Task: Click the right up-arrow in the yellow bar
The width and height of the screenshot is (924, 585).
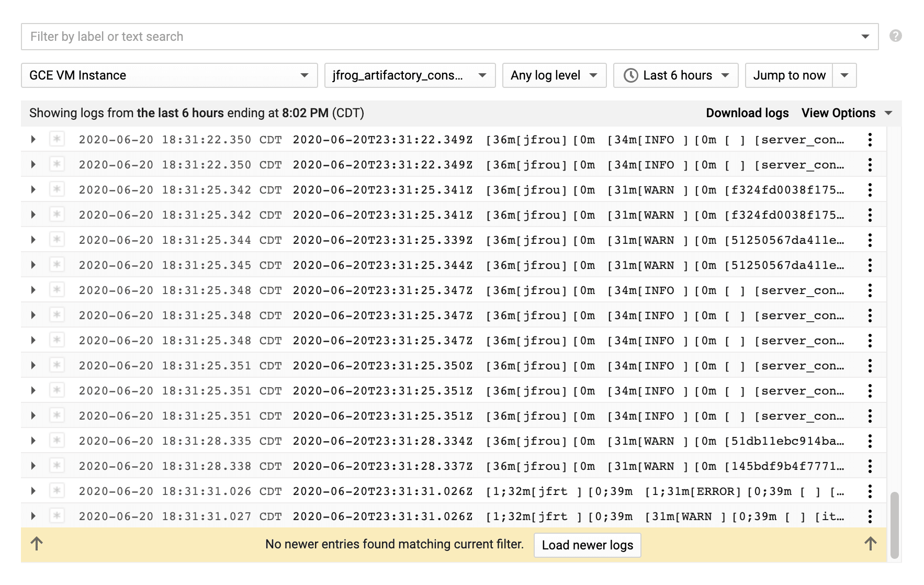Action: [x=870, y=544]
